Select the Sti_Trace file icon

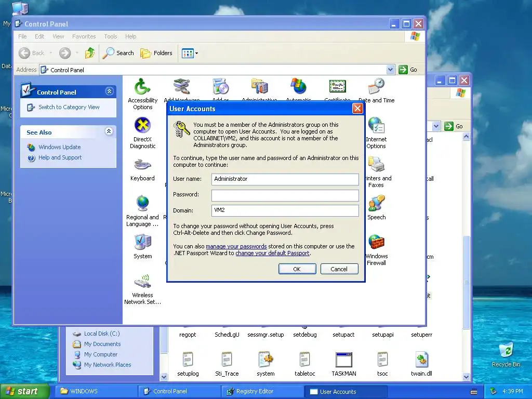click(x=227, y=364)
